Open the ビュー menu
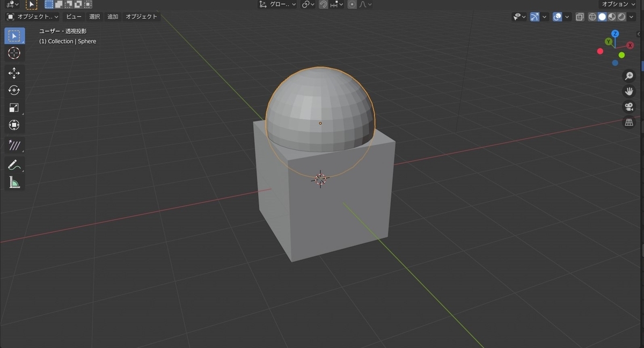This screenshot has width=644, height=348. click(x=74, y=17)
